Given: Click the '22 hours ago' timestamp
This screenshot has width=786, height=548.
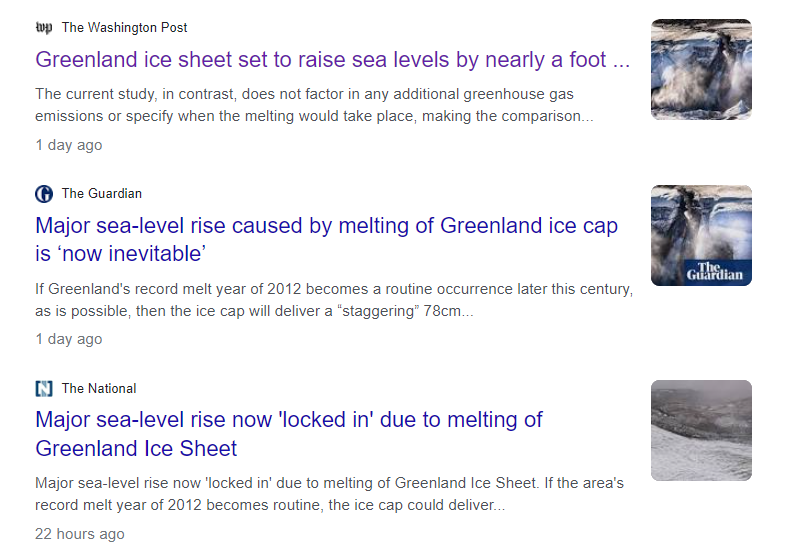Looking at the screenshot, I should (x=80, y=534).
